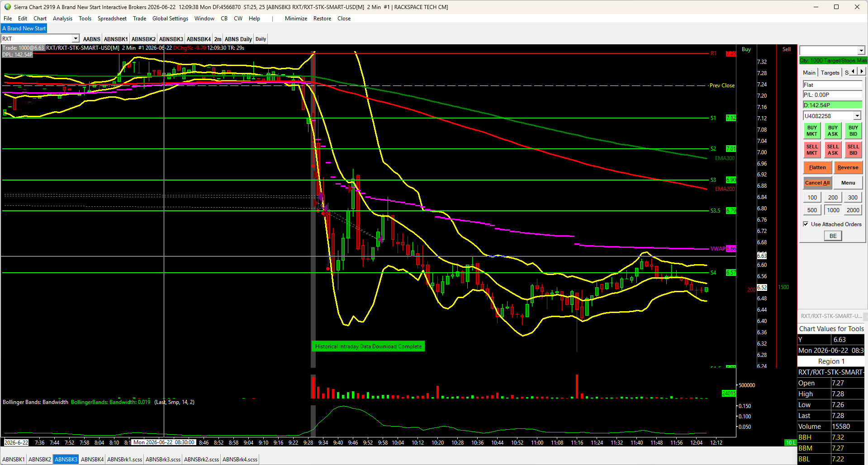Viewport: 868px width, 465px height.
Task: Click the Sierra Chart title bar icon
Action: click(x=7, y=7)
